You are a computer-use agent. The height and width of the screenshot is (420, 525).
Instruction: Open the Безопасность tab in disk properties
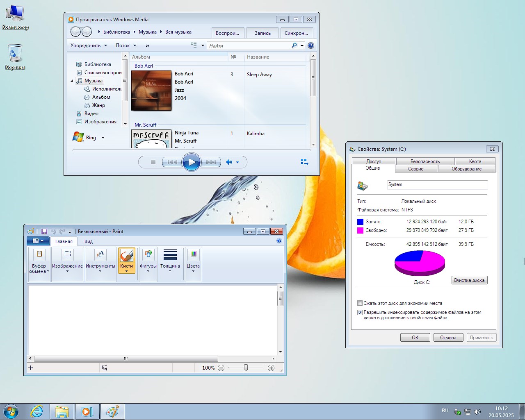tap(425, 161)
